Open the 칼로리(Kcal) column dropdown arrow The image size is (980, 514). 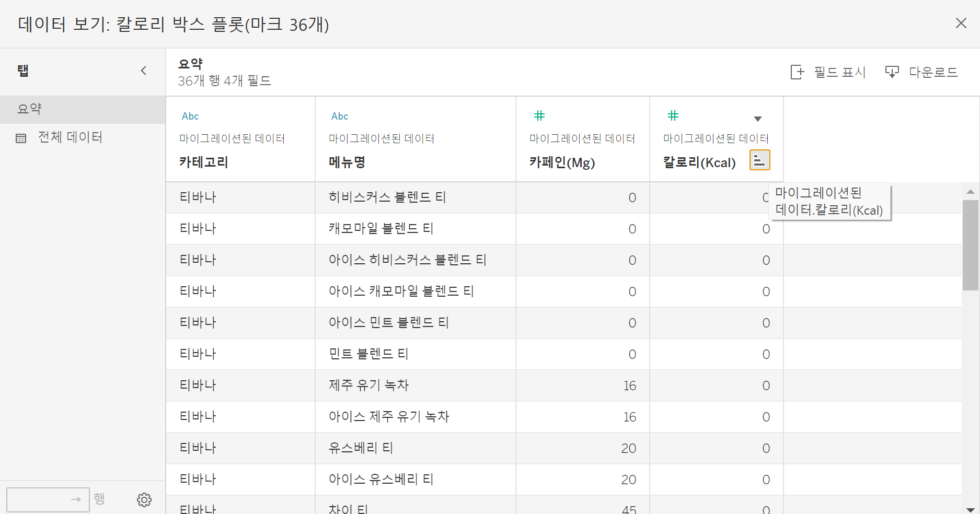(758, 119)
